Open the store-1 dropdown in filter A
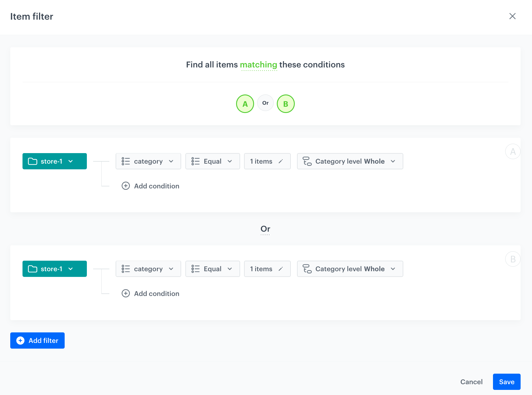The image size is (532, 395). pos(71,161)
